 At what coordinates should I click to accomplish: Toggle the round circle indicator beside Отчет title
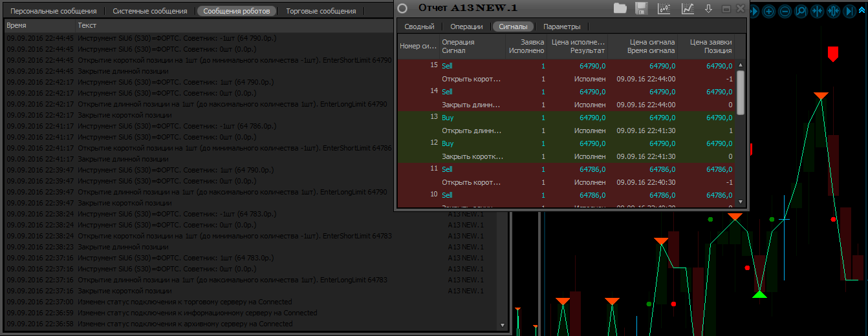click(x=402, y=8)
